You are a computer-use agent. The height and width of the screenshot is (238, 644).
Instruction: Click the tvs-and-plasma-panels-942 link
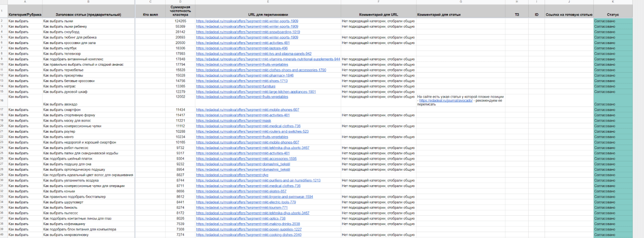click(x=254, y=54)
